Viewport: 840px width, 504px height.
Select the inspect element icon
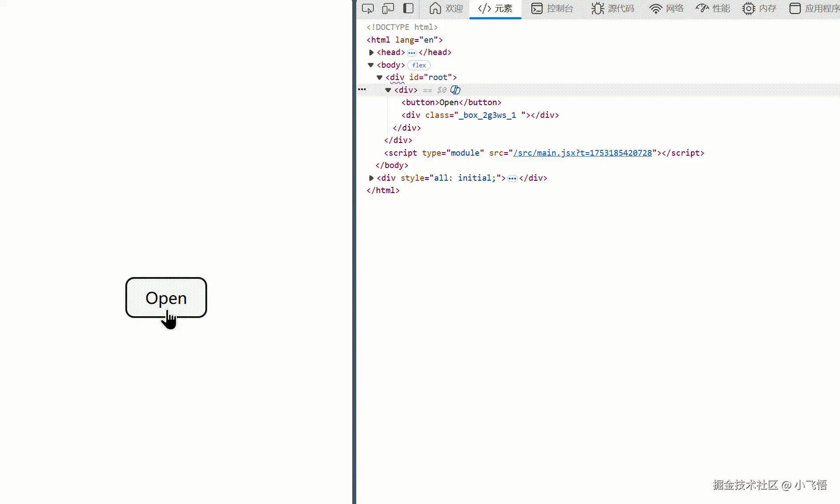[368, 8]
